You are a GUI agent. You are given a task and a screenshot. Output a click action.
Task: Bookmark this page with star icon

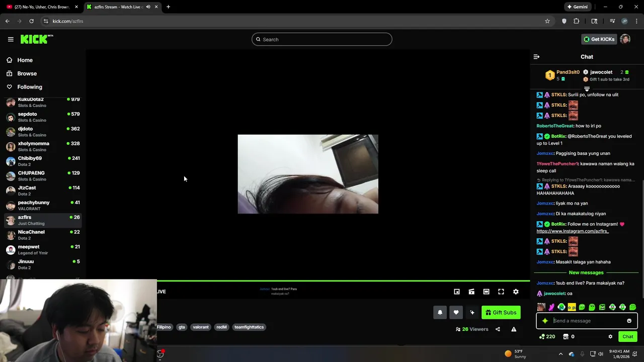pyautogui.click(x=547, y=21)
